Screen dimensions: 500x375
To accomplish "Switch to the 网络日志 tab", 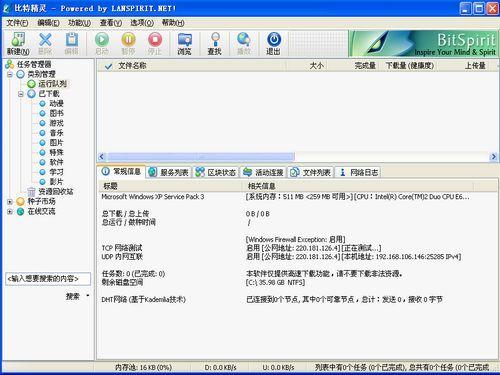I will (358, 172).
